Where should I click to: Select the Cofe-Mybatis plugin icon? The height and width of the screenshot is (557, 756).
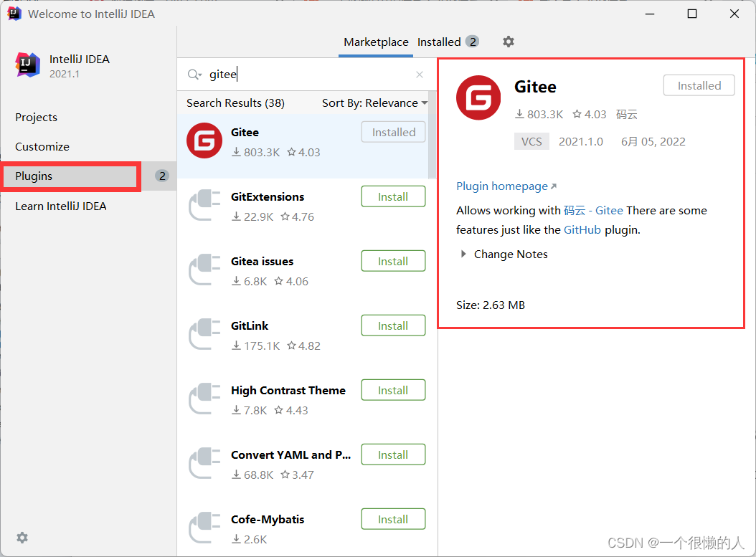pos(204,528)
